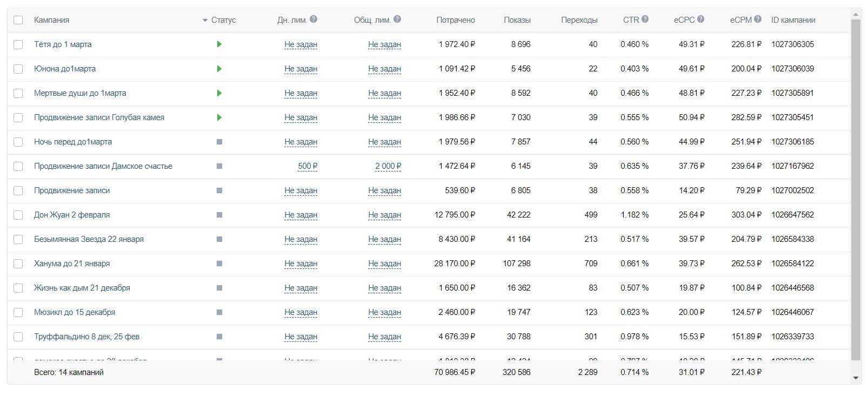Edit daily limit 500 ₽ for Дамское счастье
868x395 pixels.
click(308, 166)
